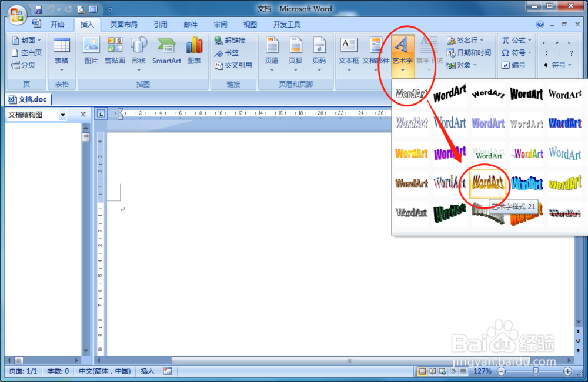Open the 审阅 Review tab

[x=220, y=25]
